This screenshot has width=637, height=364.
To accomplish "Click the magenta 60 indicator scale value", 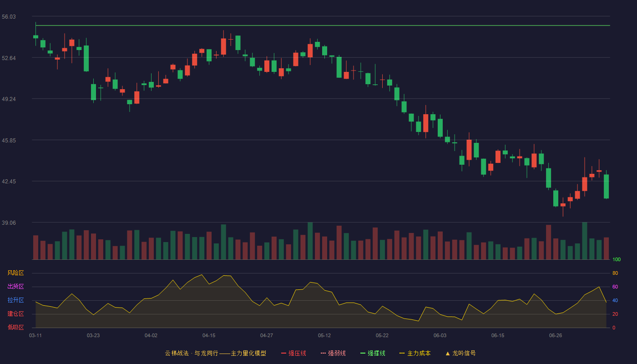I will 615,287.
